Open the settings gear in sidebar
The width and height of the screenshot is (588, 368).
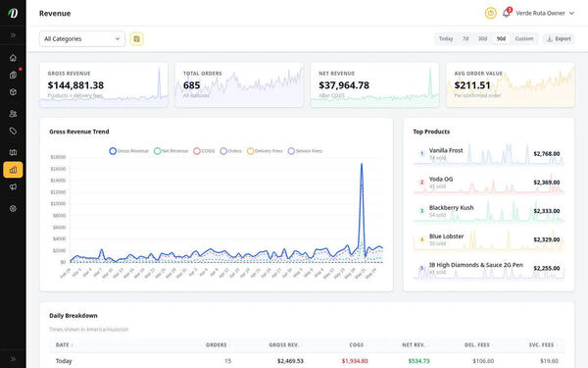point(13,208)
